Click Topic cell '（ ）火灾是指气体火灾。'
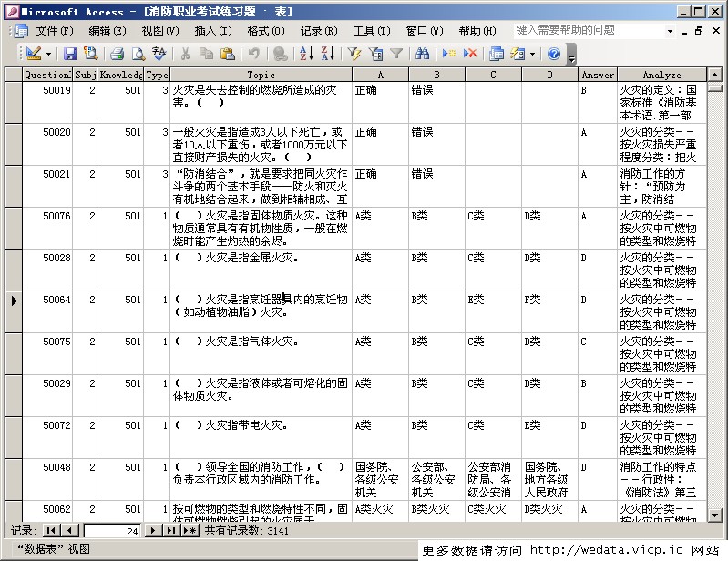The height and width of the screenshot is (561, 728). tap(261, 353)
